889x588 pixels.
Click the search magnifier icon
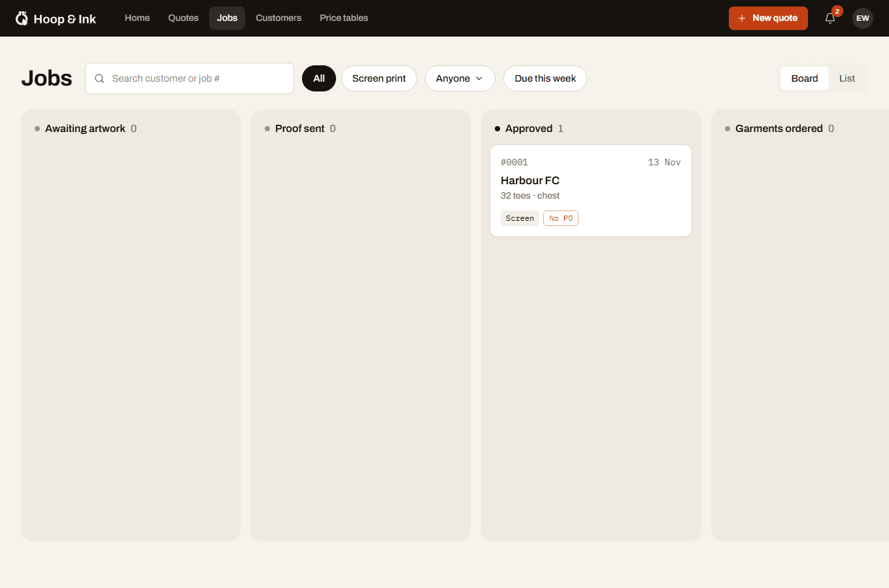click(99, 78)
